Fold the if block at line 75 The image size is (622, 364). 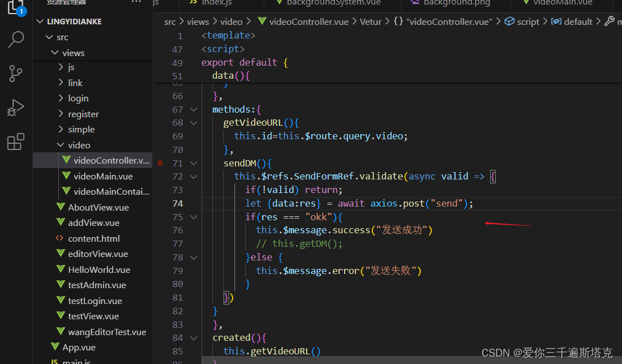pyautogui.click(x=194, y=217)
